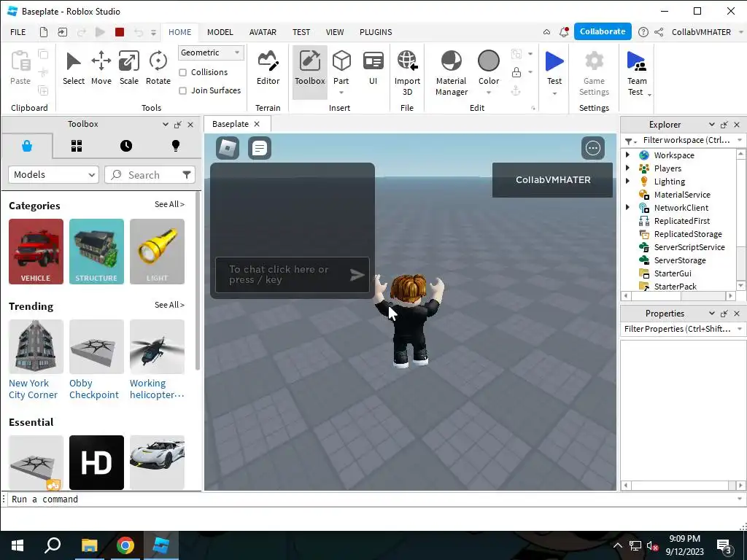747x560 pixels.
Task: Click the chat input box
Action: click(x=292, y=275)
